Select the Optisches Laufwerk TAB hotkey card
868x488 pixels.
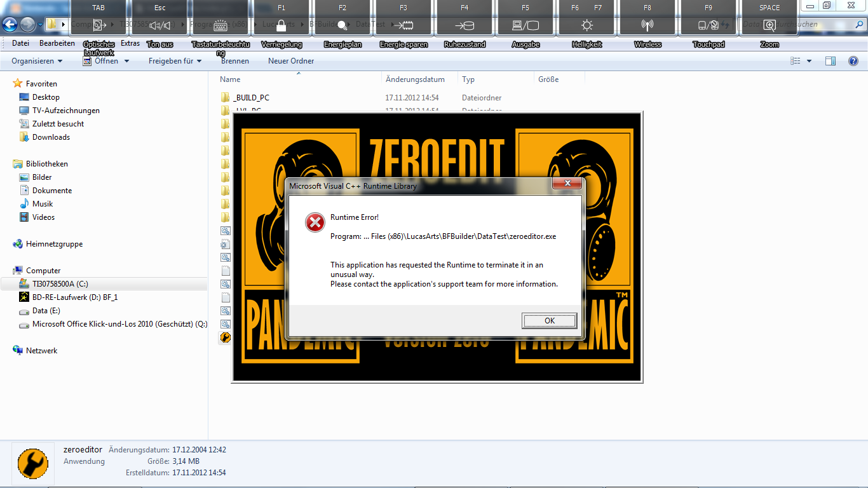(x=99, y=18)
